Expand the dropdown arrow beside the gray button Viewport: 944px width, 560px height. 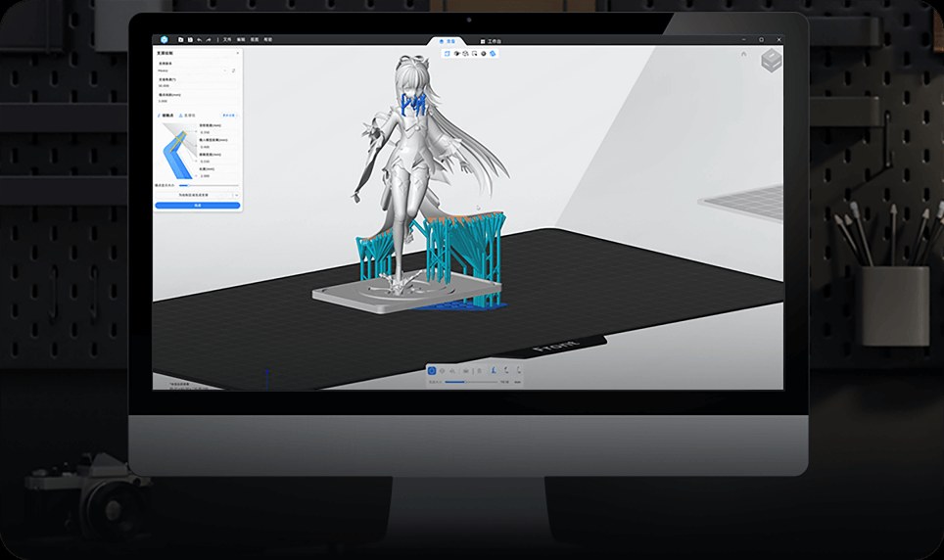pos(236,195)
